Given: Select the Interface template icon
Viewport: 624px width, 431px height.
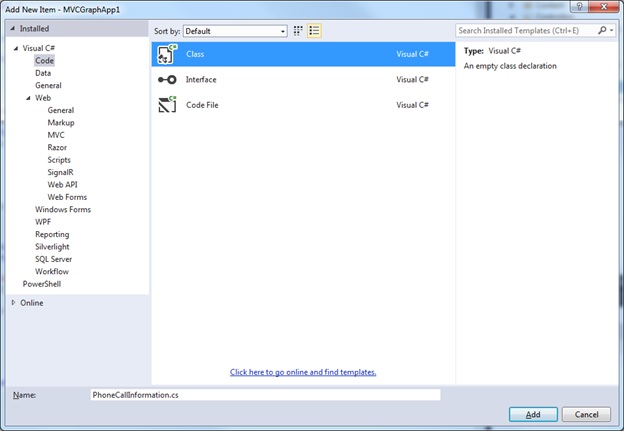Looking at the screenshot, I should click(x=167, y=80).
